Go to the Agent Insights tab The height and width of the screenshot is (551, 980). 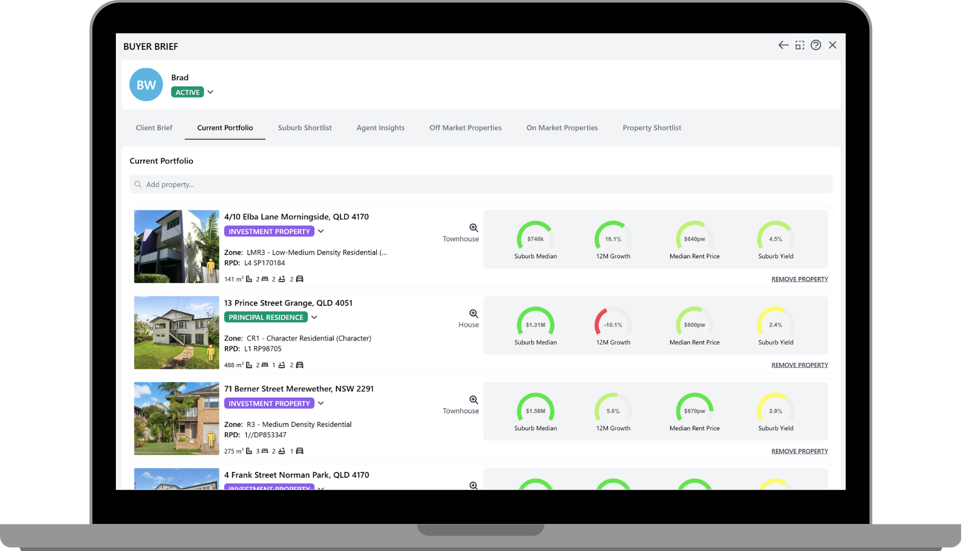point(380,128)
